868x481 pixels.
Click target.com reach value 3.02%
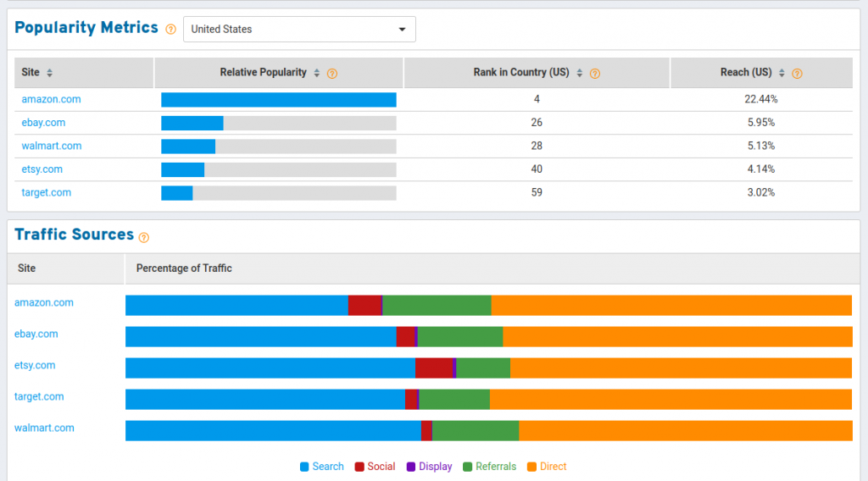pyautogui.click(x=761, y=192)
